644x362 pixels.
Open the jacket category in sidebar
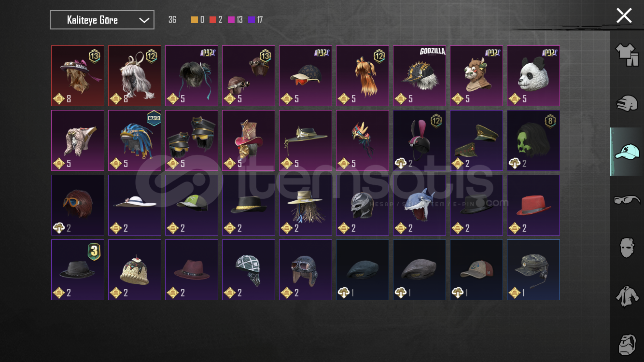click(x=627, y=296)
